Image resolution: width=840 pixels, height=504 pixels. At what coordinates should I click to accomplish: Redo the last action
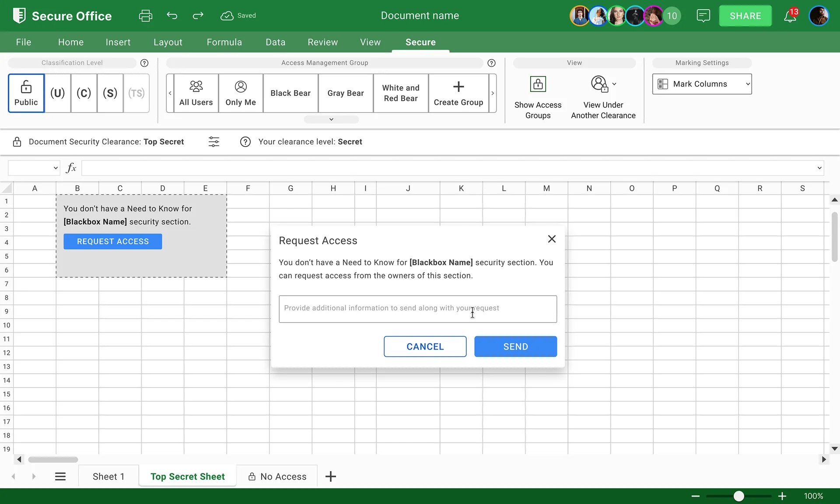[x=198, y=16]
